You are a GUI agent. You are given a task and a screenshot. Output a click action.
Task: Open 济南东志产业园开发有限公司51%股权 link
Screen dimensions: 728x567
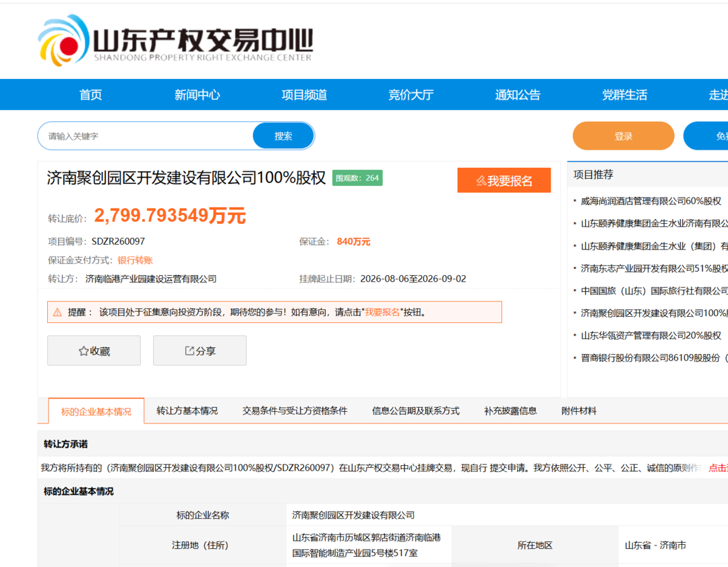coord(654,268)
